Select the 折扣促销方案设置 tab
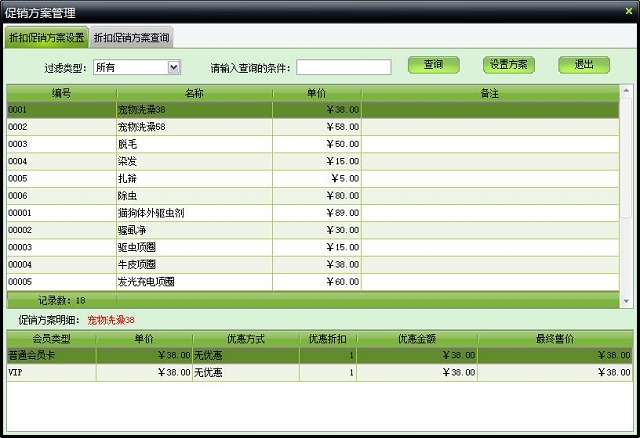Viewport: 640px width, 438px height. (46, 38)
